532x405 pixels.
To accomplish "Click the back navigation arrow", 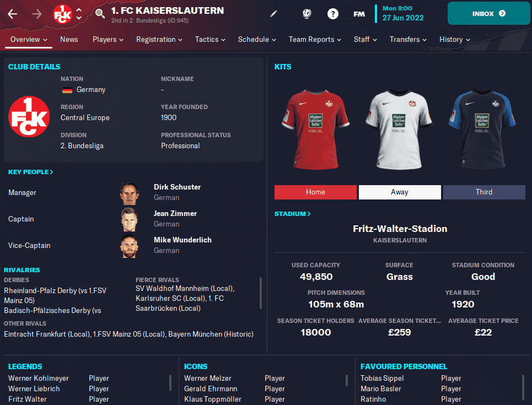I will [x=13, y=14].
